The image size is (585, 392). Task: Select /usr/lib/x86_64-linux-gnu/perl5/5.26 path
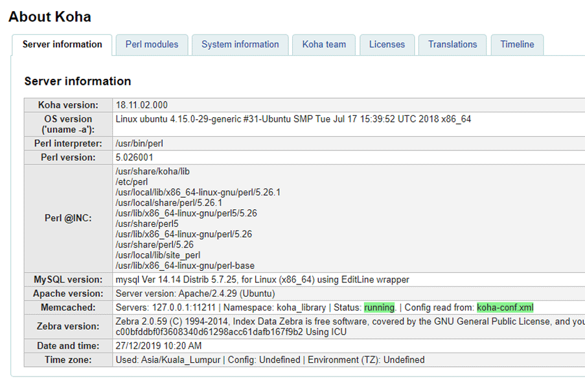coord(186,213)
